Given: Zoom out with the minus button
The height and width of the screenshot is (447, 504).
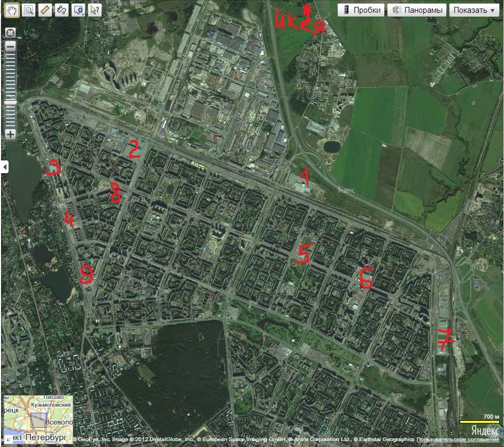Looking at the screenshot, I should (10, 47).
